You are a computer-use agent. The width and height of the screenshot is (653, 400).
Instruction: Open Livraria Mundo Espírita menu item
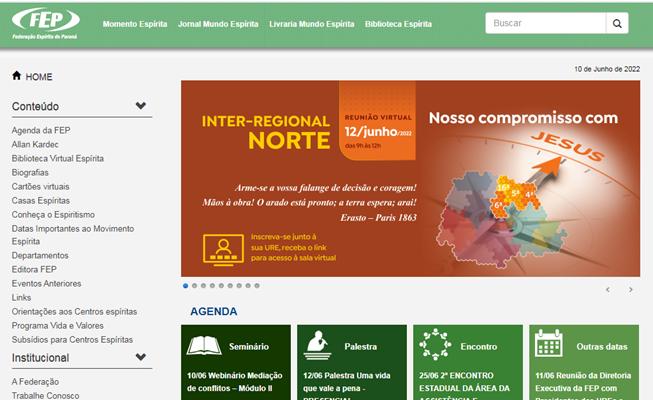(312, 24)
